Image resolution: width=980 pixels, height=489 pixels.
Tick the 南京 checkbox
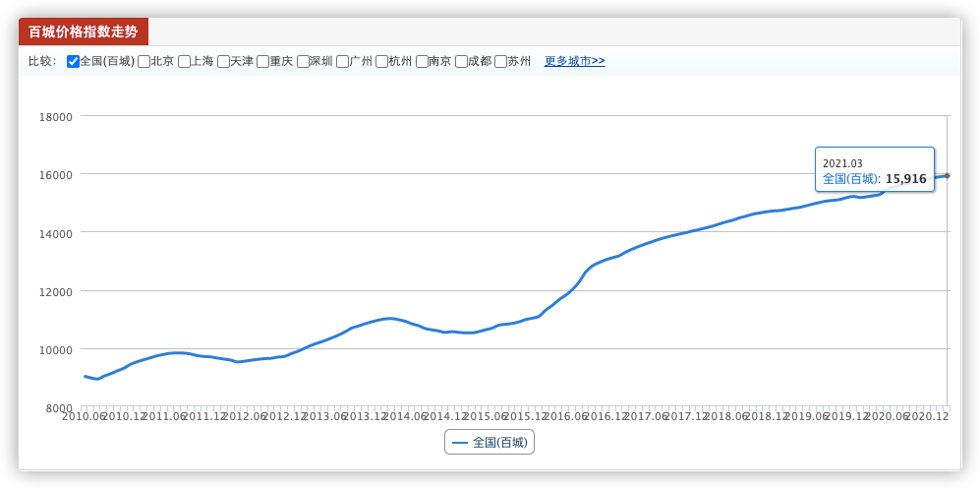[422, 61]
